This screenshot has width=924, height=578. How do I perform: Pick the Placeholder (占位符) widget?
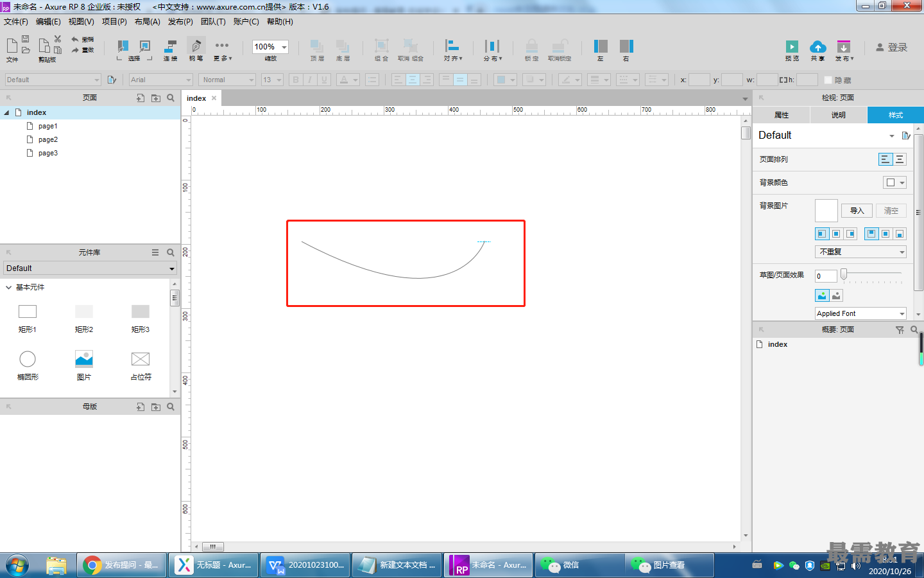[141, 366]
